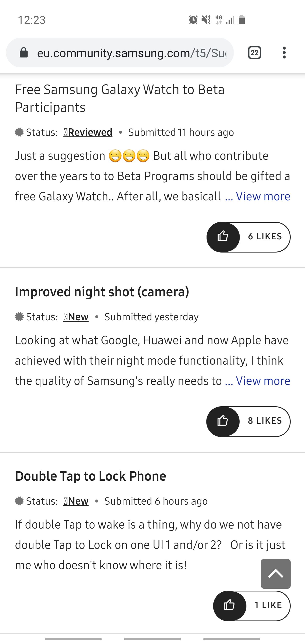Tap the Reviewed status link
Viewport: 305px width, 644px height.
click(87, 132)
